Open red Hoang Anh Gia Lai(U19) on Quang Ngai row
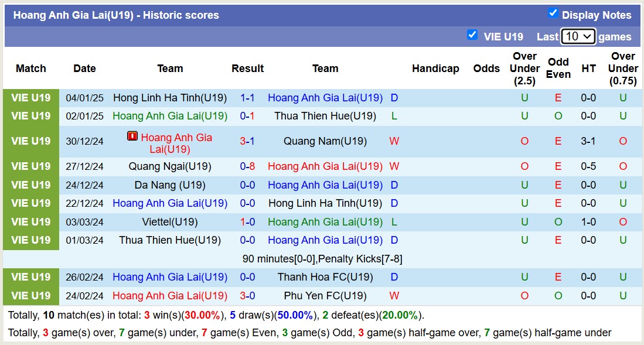Viewport: 644px width, 345px height. point(325,166)
